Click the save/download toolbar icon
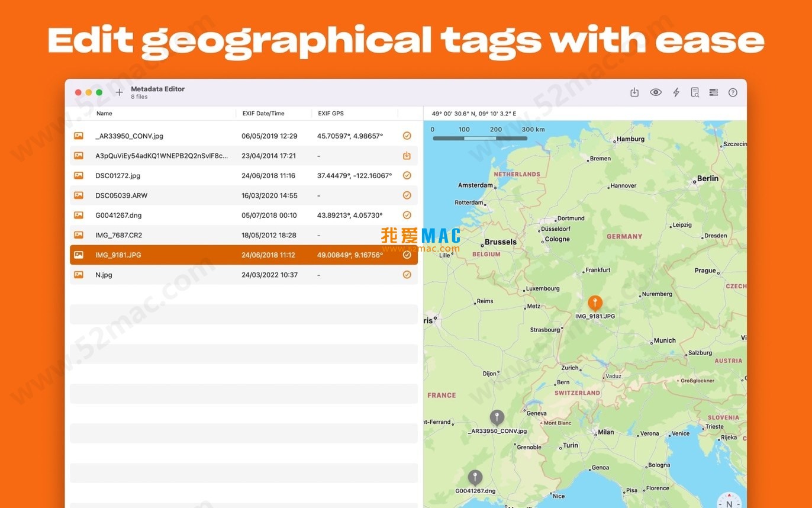 [634, 92]
